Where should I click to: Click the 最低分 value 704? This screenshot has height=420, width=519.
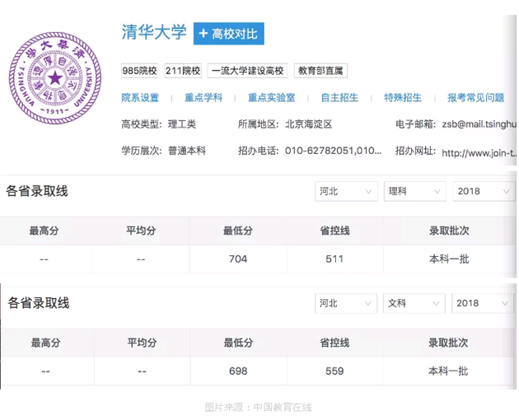tap(238, 259)
